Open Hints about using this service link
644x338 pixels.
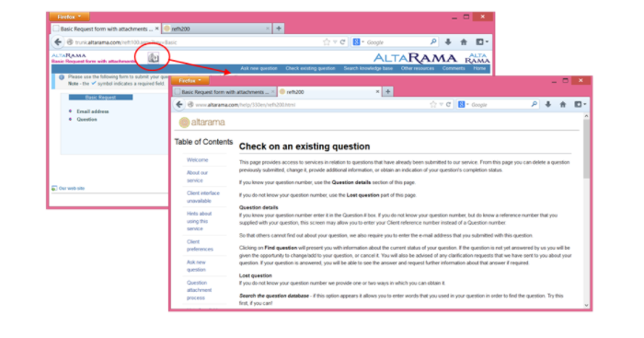click(x=200, y=221)
